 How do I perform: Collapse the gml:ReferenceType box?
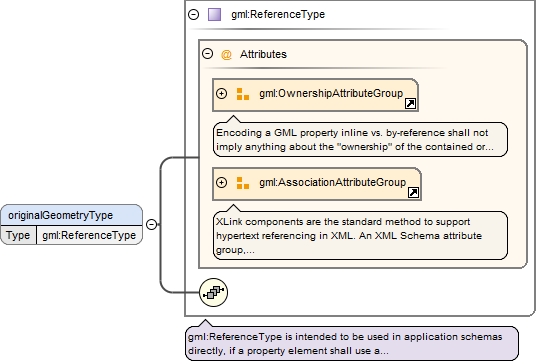tap(193, 14)
